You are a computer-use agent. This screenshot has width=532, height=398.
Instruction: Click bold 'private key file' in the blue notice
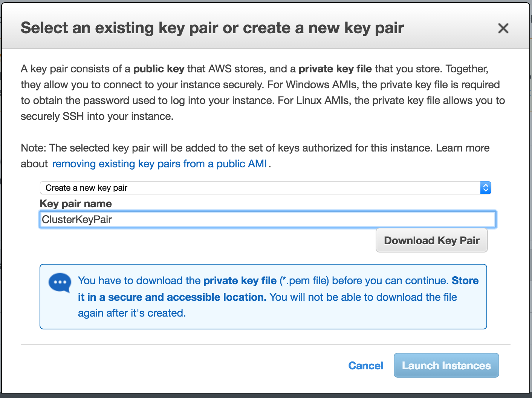click(240, 281)
